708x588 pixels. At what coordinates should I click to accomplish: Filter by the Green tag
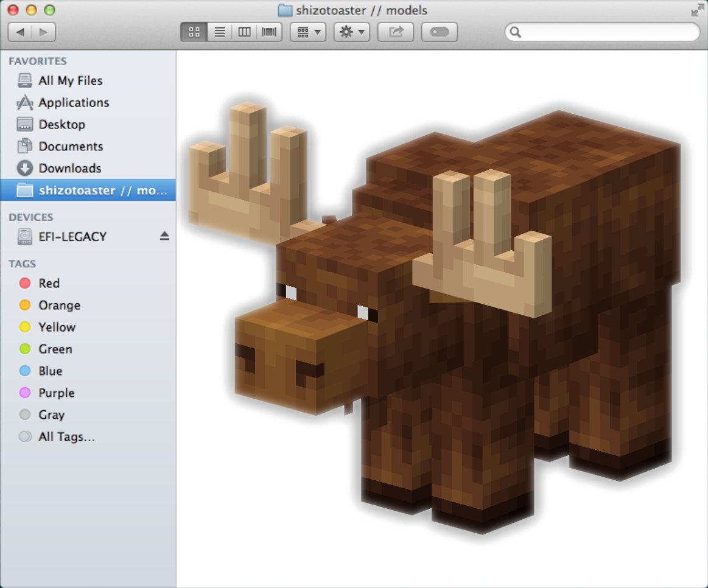pos(88,349)
